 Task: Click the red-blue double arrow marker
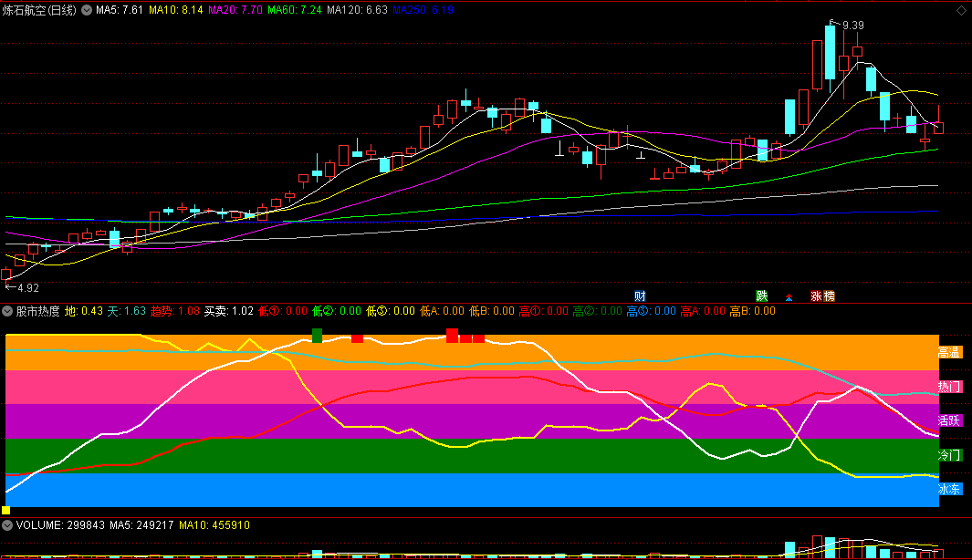pyautogui.click(x=789, y=297)
